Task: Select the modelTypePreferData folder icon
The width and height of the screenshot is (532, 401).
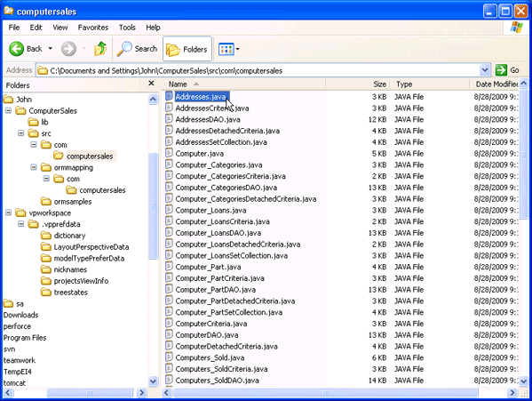Action: pos(46,258)
